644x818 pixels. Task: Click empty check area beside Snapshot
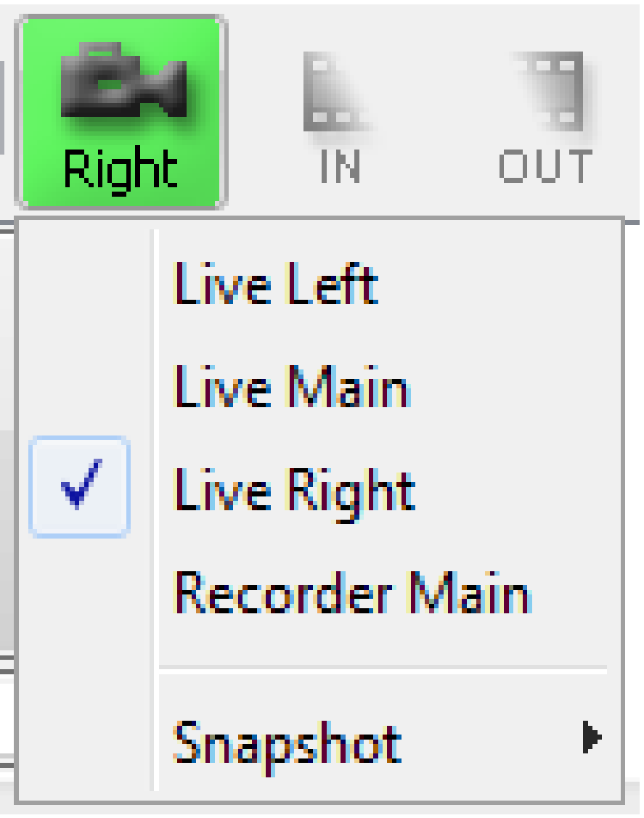80,742
